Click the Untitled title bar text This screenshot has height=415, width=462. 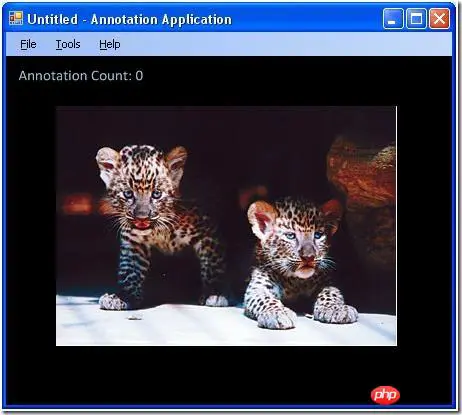52,19
